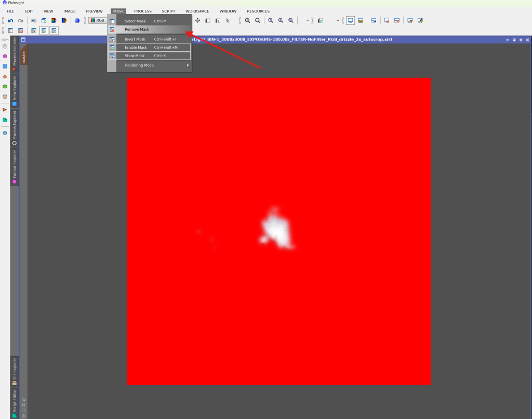Open the File Explorer side panel

15,371
